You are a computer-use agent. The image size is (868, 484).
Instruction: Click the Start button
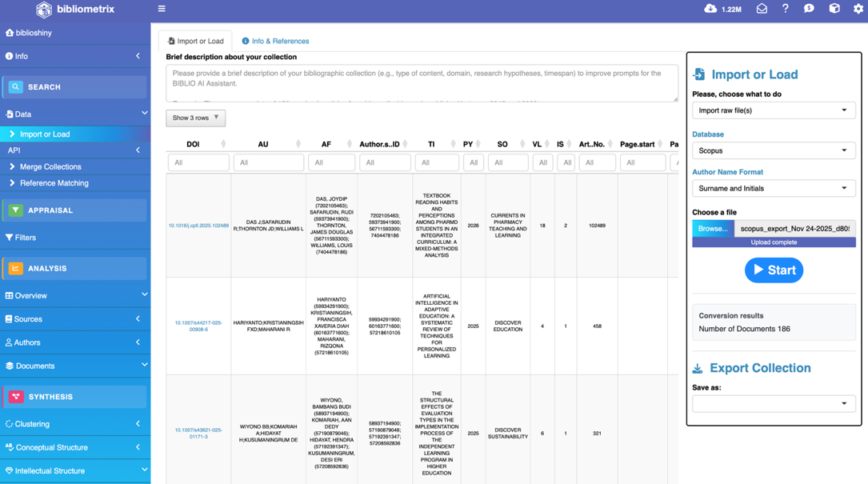[x=774, y=270]
